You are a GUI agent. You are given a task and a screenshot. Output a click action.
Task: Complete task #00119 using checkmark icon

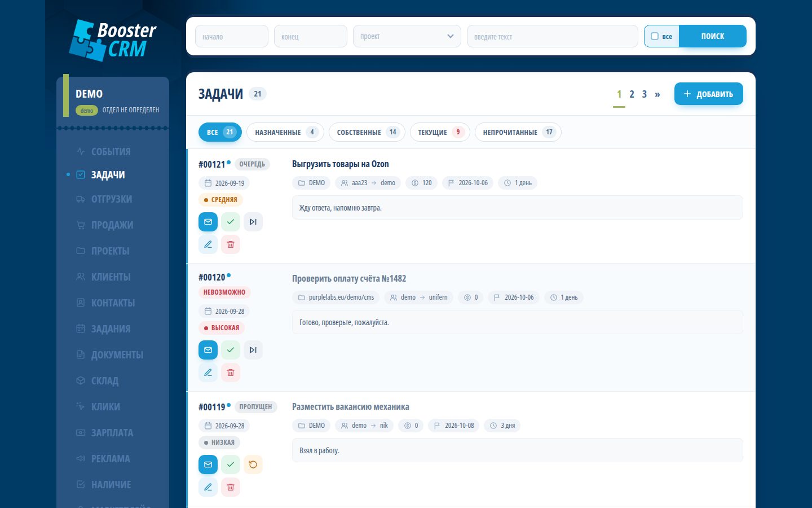point(231,465)
